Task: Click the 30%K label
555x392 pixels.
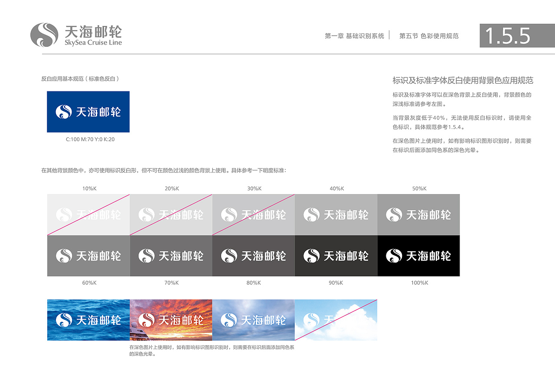Action: coord(254,188)
